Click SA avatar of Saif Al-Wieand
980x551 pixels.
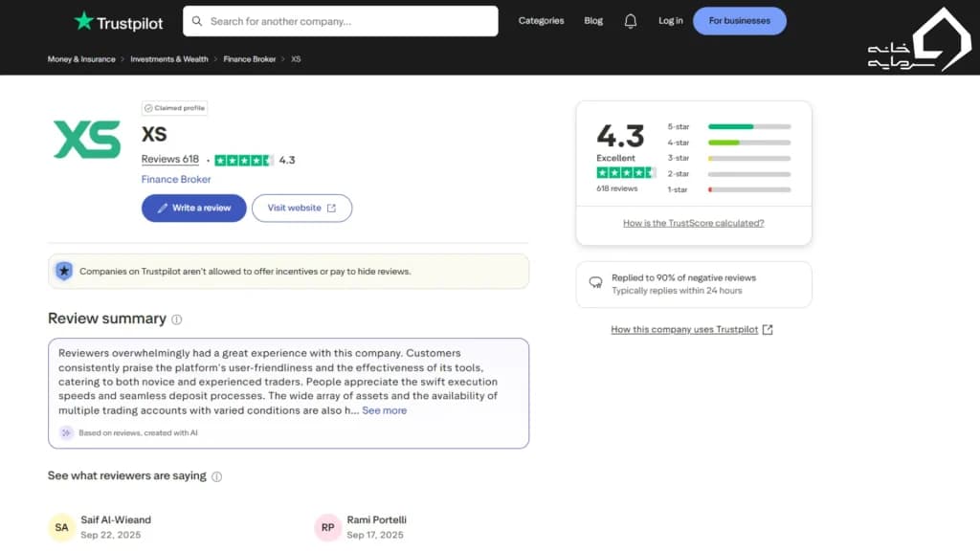click(x=62, y=528)
